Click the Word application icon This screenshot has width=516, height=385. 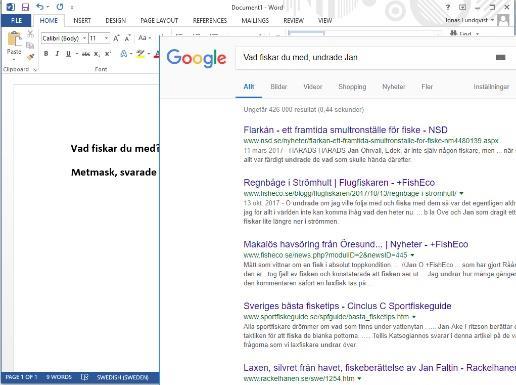coord(11,7)
